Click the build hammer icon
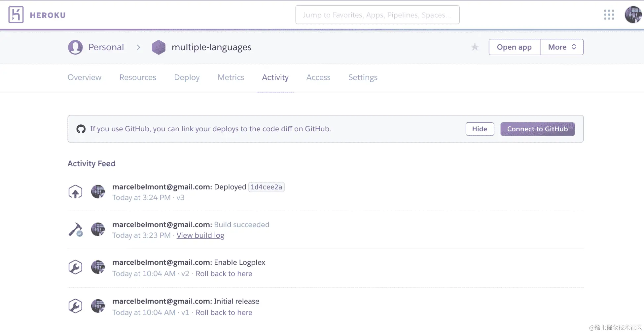The image size is (644, 333). [76, 229]
